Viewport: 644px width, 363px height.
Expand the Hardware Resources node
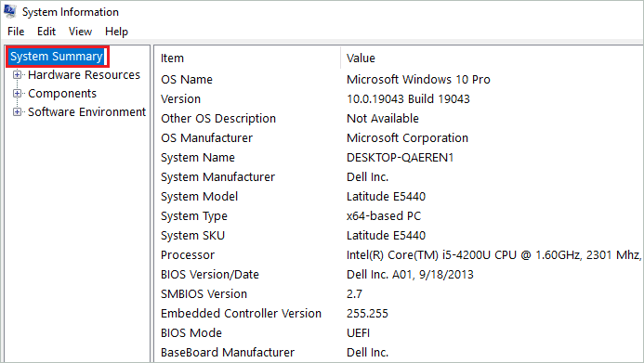click(x=17, y=74)
